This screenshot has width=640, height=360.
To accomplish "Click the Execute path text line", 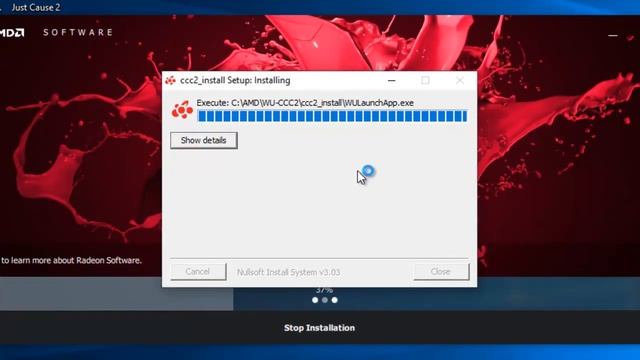I will click(x=305, y=103).
